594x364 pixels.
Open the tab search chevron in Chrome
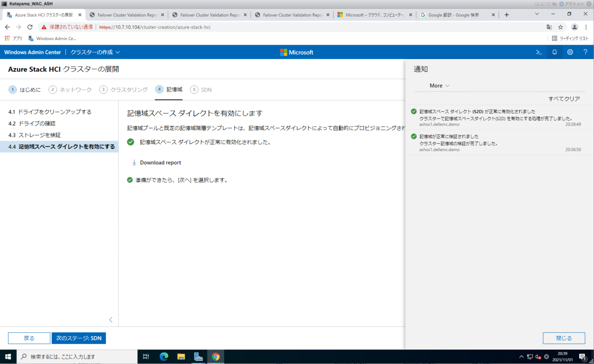click(x=538, y=14)
